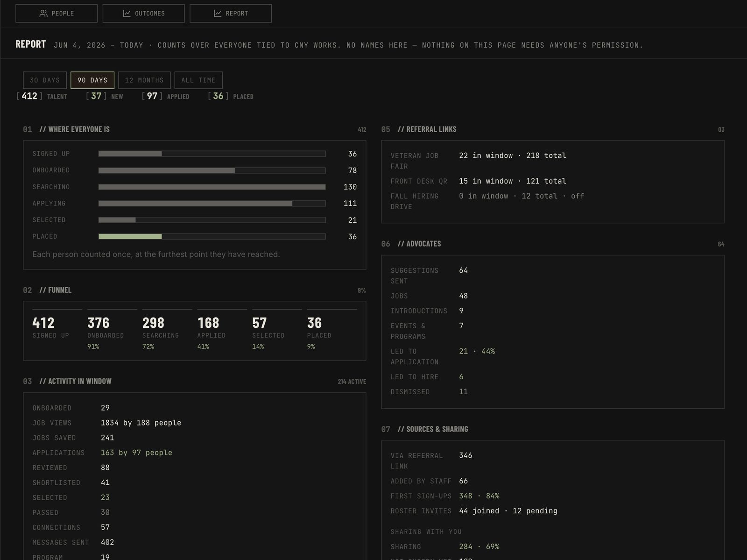Click the '214 ACTIVE' section counter

tap(352, 382)
